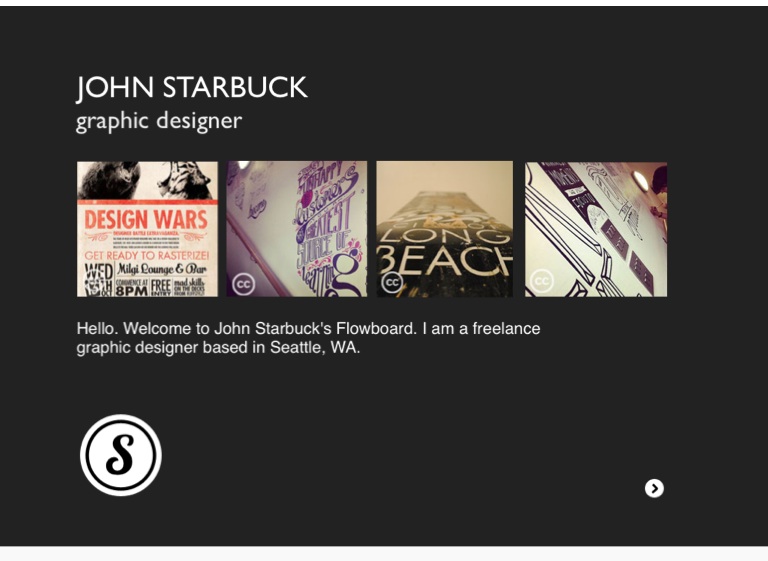Open the black-and-white wall mural thumbnail
768x561 pixels.
(x=596, y=229)
